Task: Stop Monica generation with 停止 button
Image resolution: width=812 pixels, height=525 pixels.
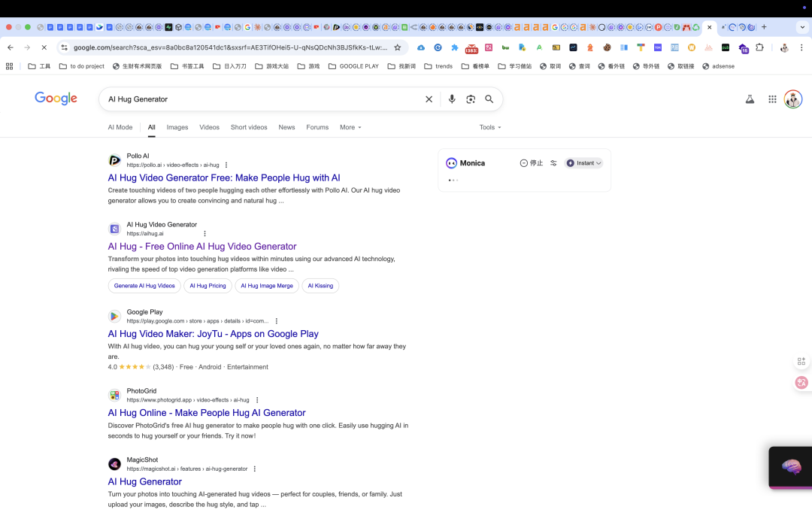Action: (x=532, y=162)
